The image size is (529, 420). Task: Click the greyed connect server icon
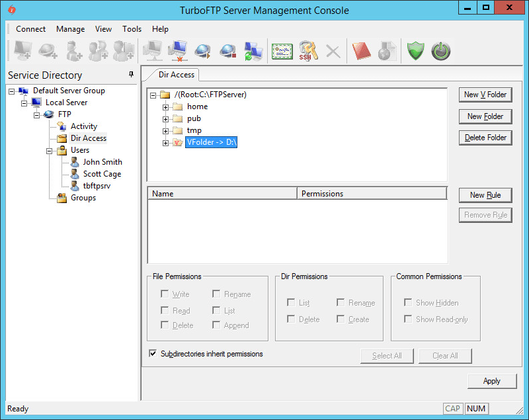[x=153, y=51]
